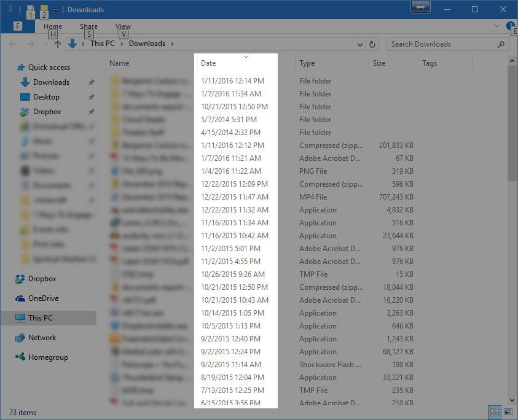
Task: Select Quick access in navigation pane
Action: (49, 68)
